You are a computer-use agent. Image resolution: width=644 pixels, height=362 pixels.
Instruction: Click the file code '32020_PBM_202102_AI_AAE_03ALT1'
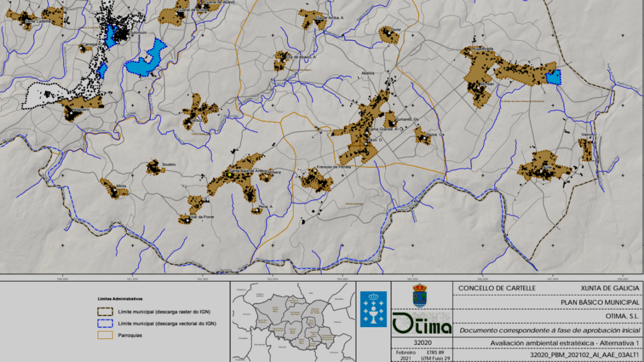click(585, 355)
